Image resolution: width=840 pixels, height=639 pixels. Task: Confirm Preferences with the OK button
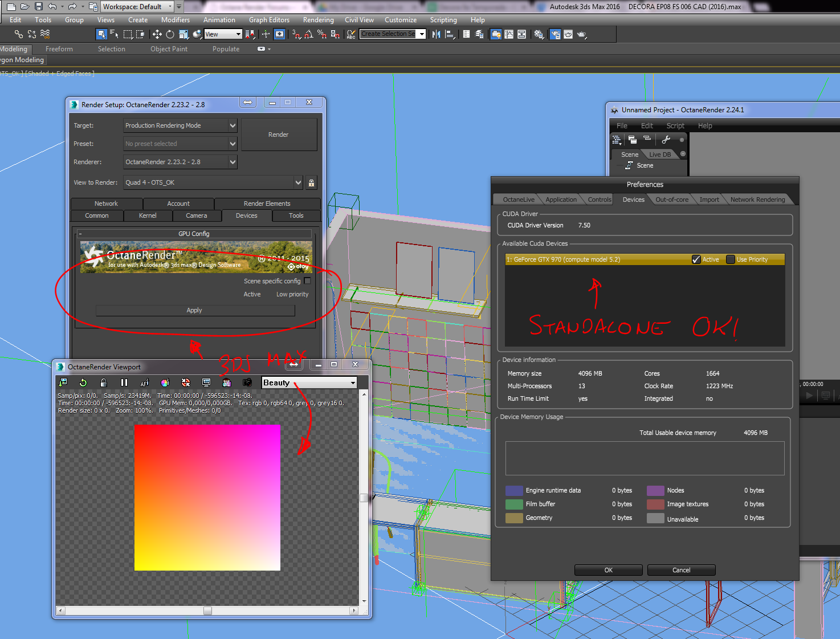(x=608, y=570)
